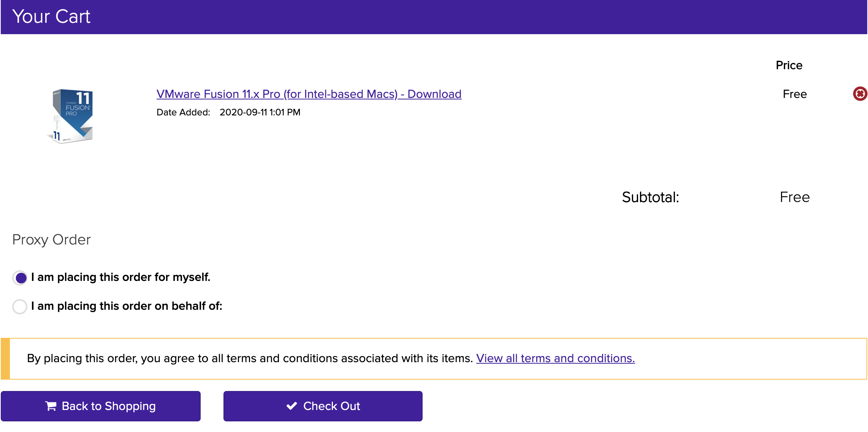Screen dimensions: 868x432
Task: Choose the order on behalf of radio button
Action: (x=20, y=306)
